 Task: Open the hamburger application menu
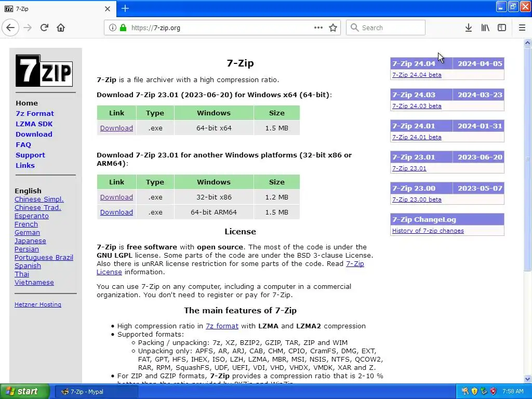pos(522,28)
